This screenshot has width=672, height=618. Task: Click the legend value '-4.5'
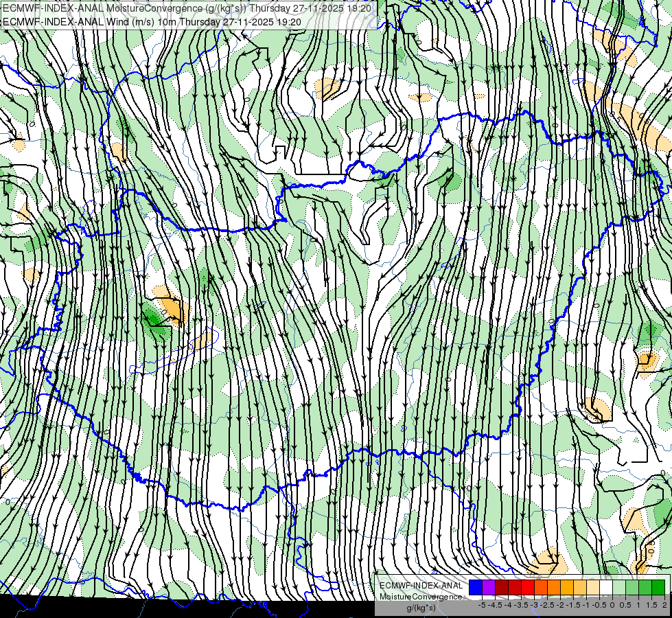click(495, 605)
